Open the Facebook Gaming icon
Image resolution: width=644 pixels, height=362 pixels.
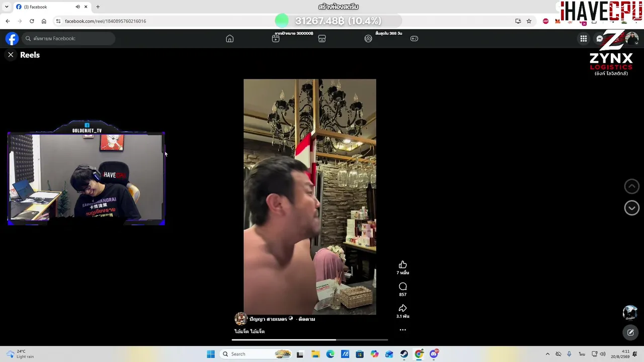(414, 39)
